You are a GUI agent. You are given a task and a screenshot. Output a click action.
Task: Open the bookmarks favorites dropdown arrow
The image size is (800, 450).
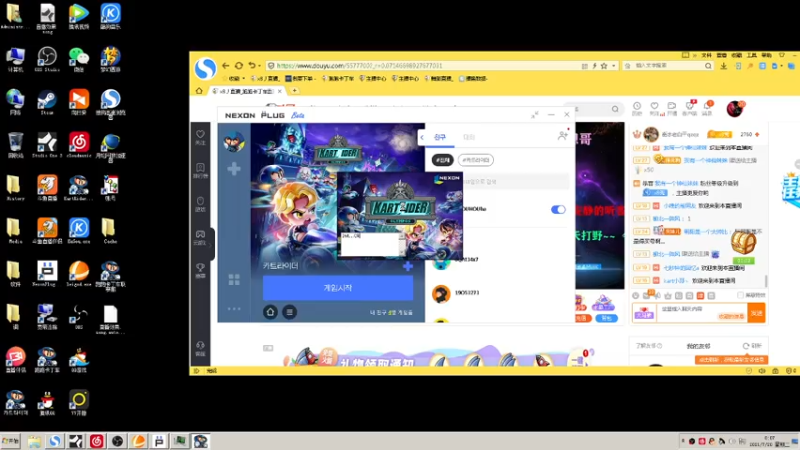243,79
